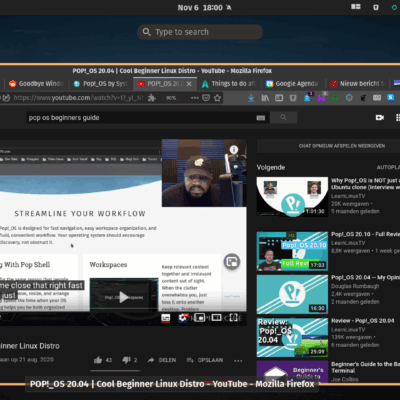Click the info card icon on the video
Image resolution: width=400 pixels, height=400 pixels.
tap(234, 150)
